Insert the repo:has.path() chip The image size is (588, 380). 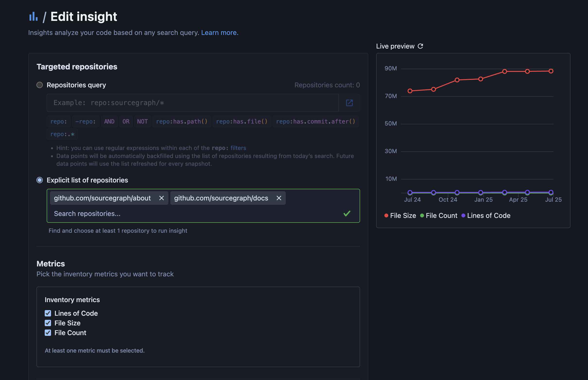182,122
